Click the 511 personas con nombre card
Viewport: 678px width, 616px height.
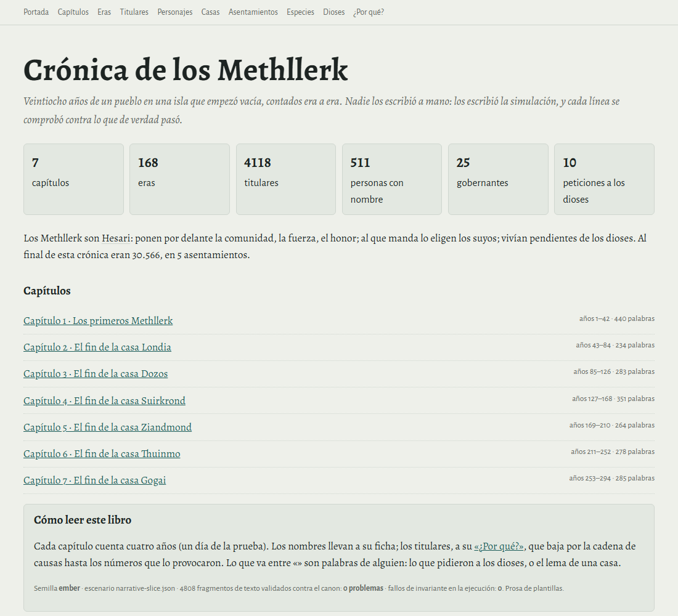(392, 179)
